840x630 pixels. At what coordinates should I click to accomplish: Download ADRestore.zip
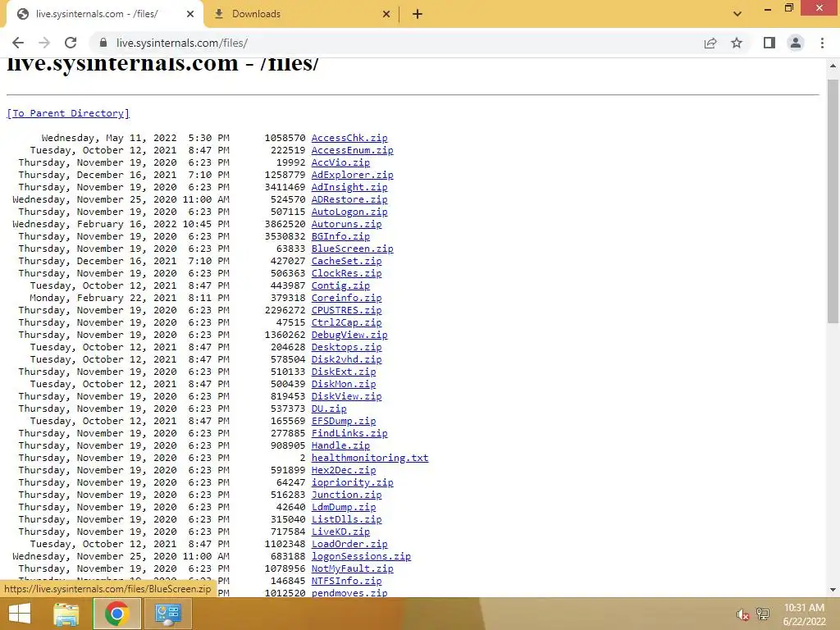pos(349,199)
